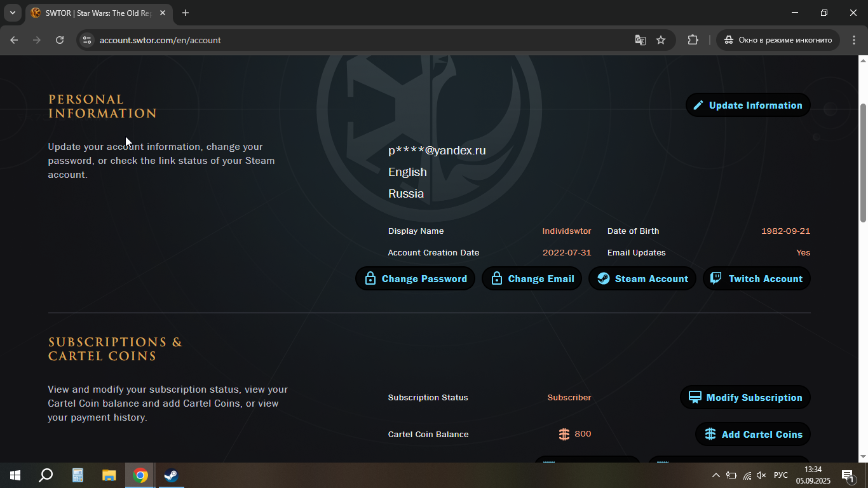Click the translate page icon
The height and width of the screenshot is (488, 868).
(x=641, y=40)
